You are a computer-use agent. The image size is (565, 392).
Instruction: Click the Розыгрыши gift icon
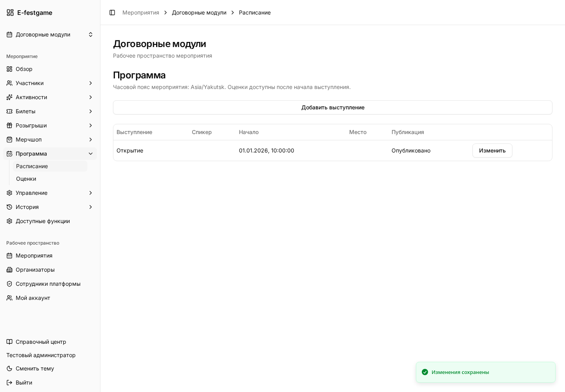(x=9, y=125)
